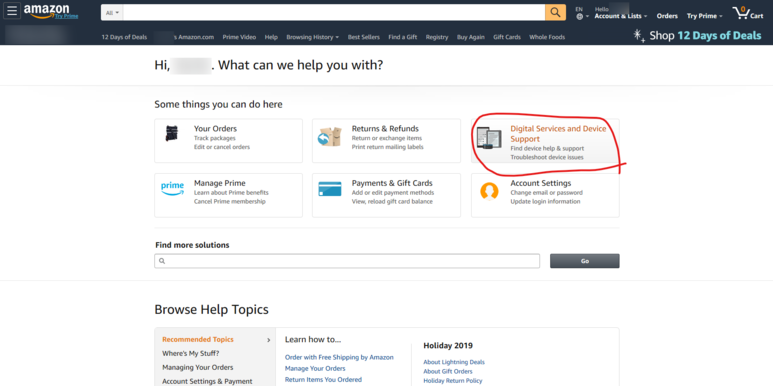This screenshot has width=773, height=386.
Task: Click the Find more solutions field
Action: click(x=347, y=261)
